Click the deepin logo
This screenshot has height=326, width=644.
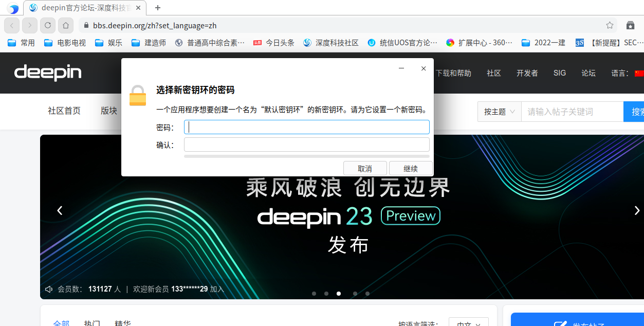(x=47, y=73)
